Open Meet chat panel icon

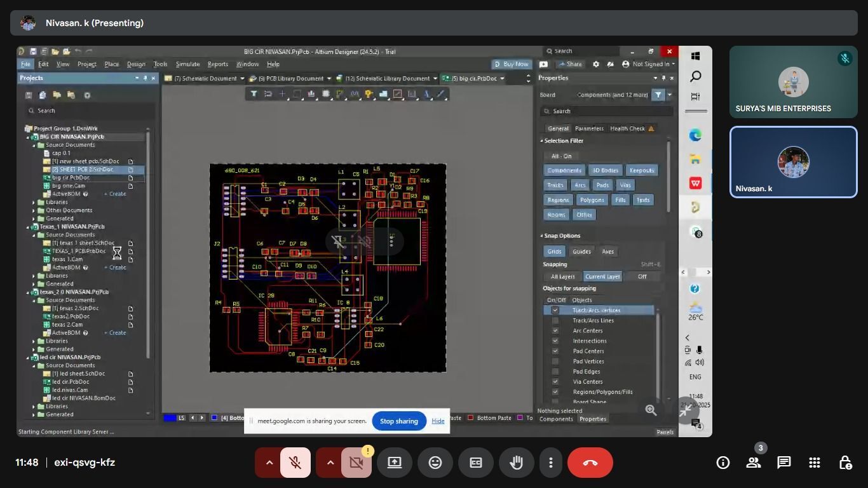783,463
